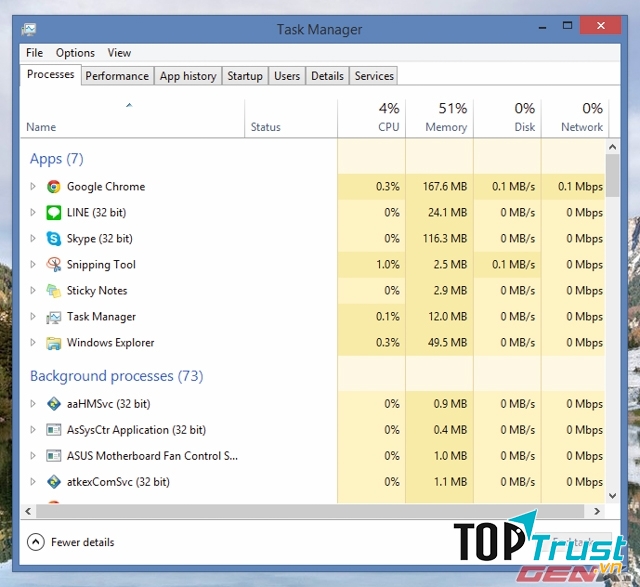Viewport: 640px width, 587px height.
Task: Open the Options menu
Action: pos(75,53)
